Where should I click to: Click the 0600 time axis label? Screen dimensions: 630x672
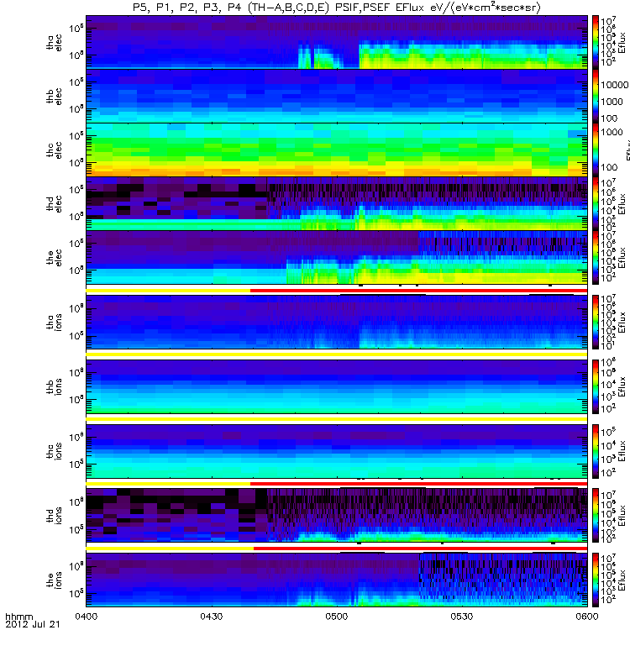(587, 617)
